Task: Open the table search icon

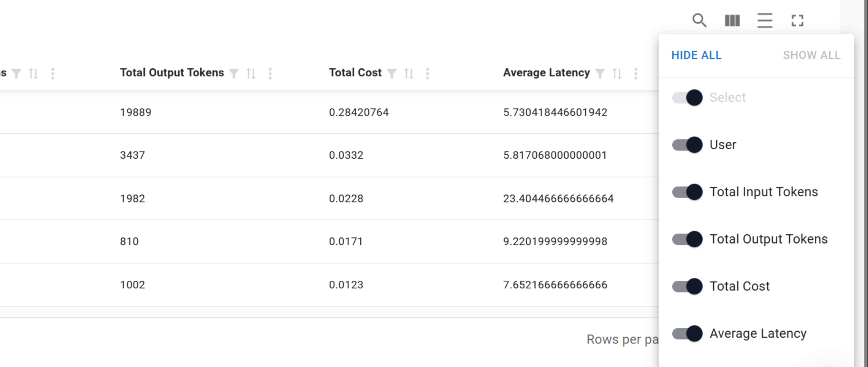Action: point(699,20)
